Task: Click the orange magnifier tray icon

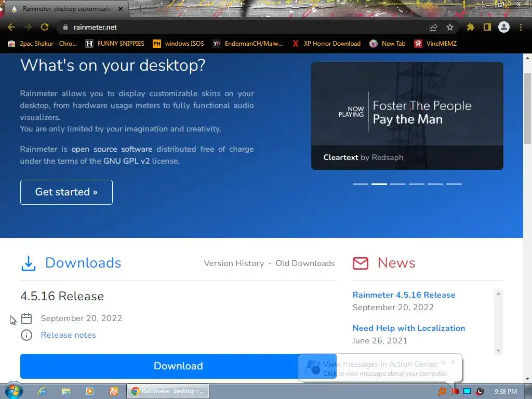Action: click(x=442, y=391)
